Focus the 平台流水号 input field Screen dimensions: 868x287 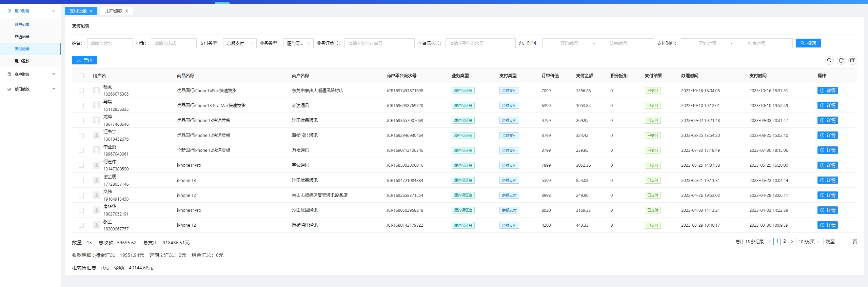[480, 43]
